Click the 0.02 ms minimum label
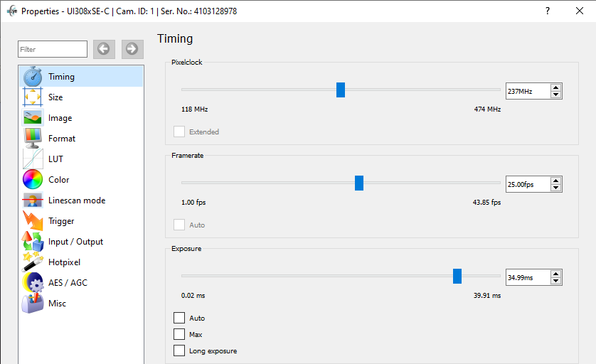This screenshot has height=364, width=596. (193, 295)
